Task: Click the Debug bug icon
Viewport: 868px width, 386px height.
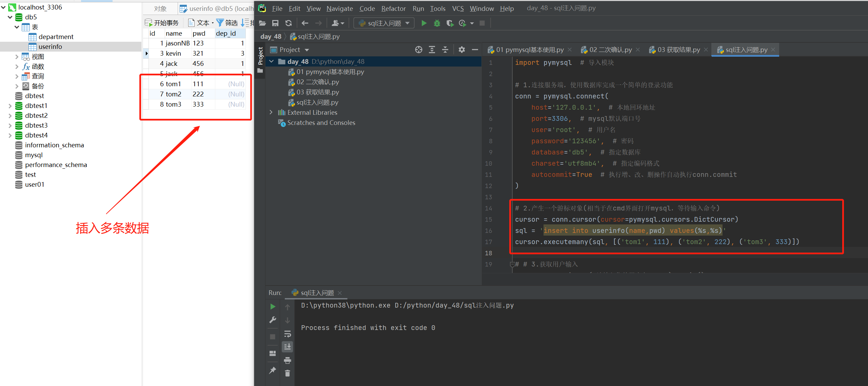Action: click(437, 23)
